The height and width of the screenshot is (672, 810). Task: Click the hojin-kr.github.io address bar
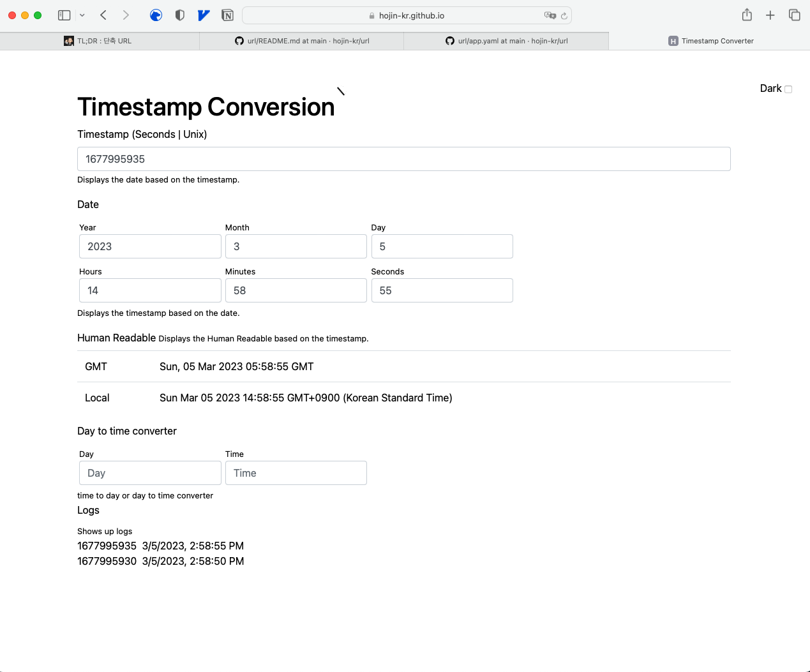pos(407,15)
